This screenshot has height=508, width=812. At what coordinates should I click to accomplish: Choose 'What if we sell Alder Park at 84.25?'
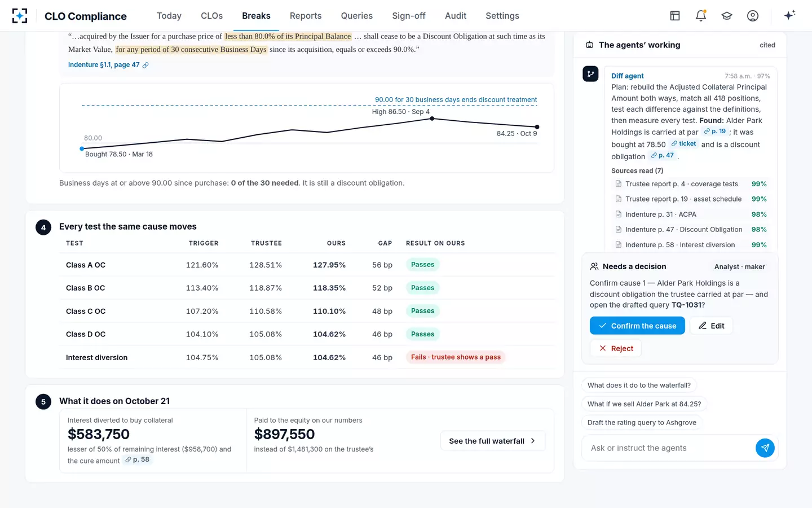click(645, 404)
